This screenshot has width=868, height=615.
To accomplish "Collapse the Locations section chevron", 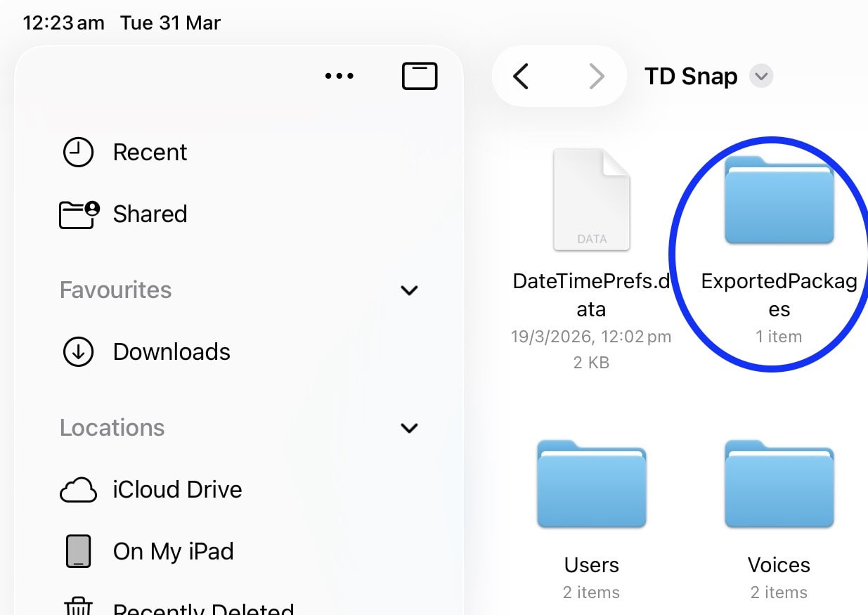I will point(409,428).
